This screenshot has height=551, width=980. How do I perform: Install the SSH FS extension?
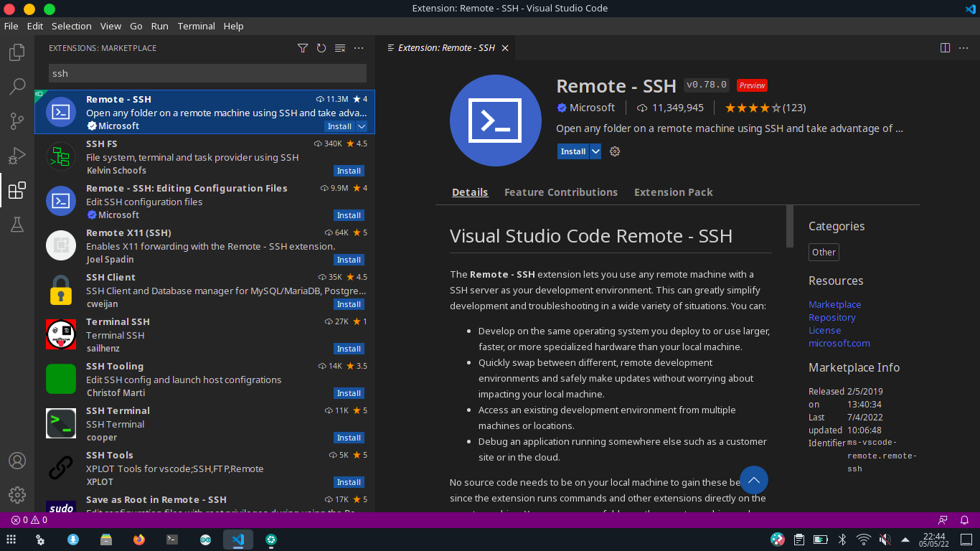click(349, 171)
